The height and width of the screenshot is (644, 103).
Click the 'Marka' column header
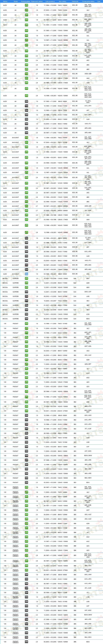pyautogui.click(x=5, y=1)
